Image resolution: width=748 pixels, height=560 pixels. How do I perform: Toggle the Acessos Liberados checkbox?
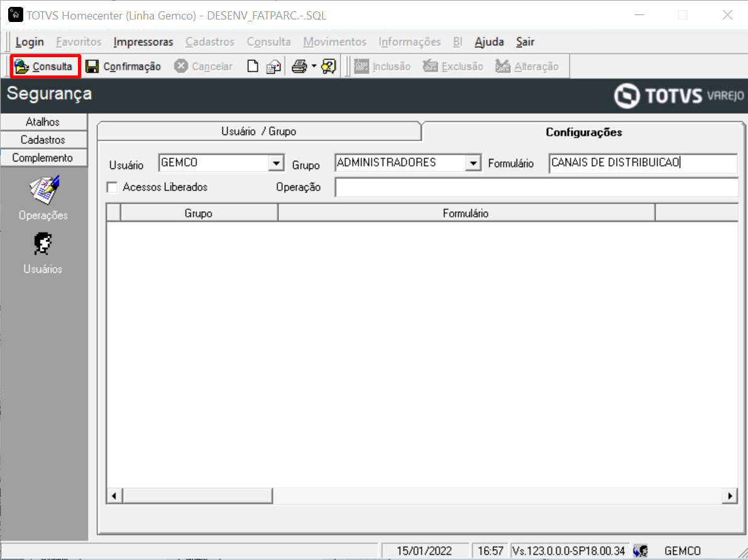coord(112,187)
